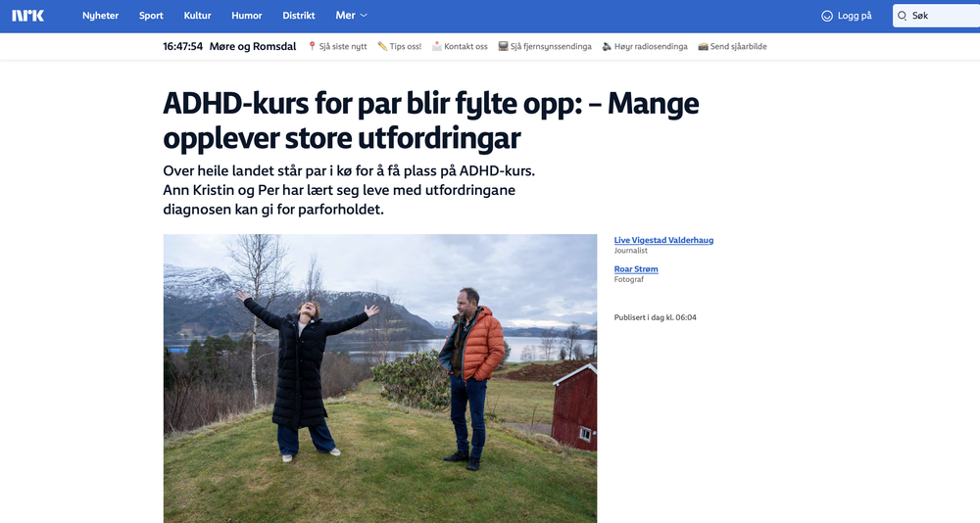This screenshot has height=523, width=980.
Task: Select Humor in the top navigation
Action: tap(246, 16)
